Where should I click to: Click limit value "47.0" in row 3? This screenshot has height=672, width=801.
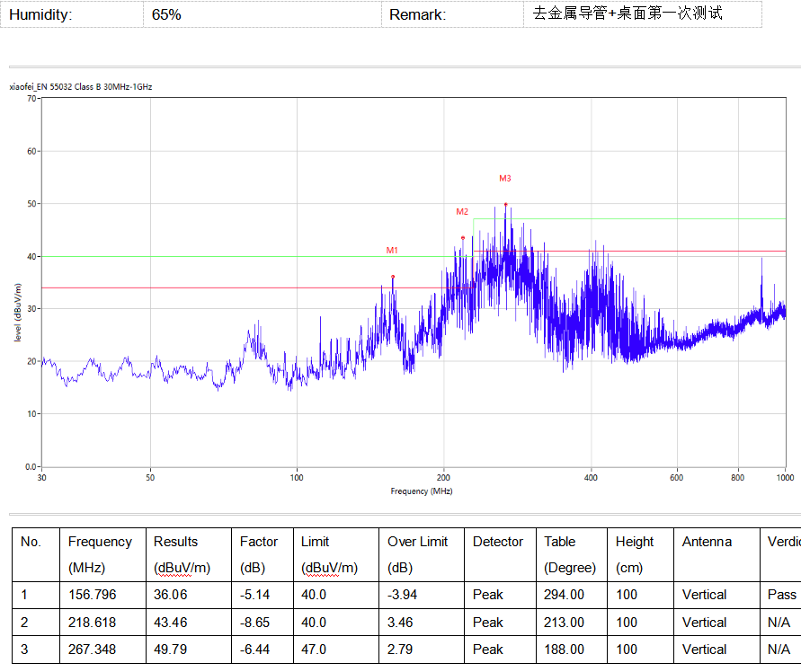coord(314,650)
